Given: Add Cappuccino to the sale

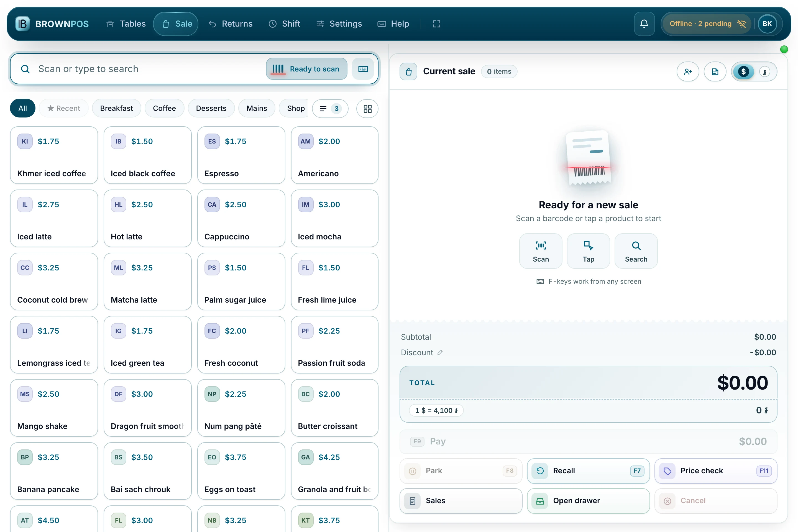Looking at the screenshot, I should tap(241, 218).
